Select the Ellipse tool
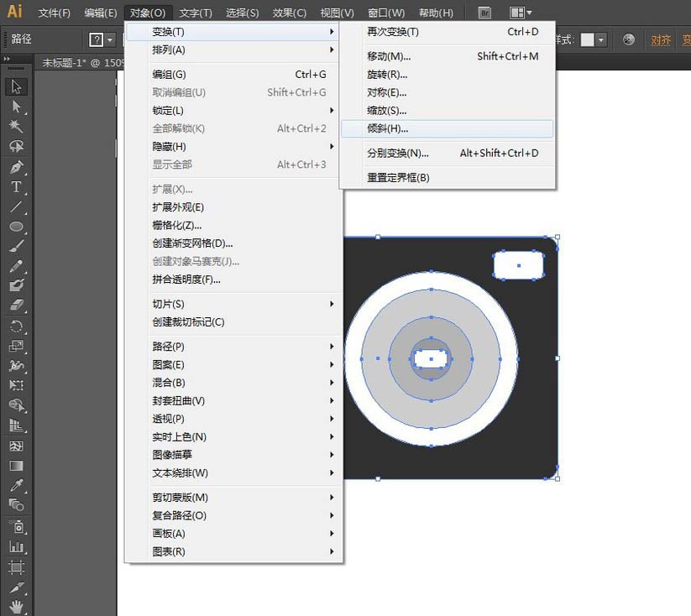 16,227
